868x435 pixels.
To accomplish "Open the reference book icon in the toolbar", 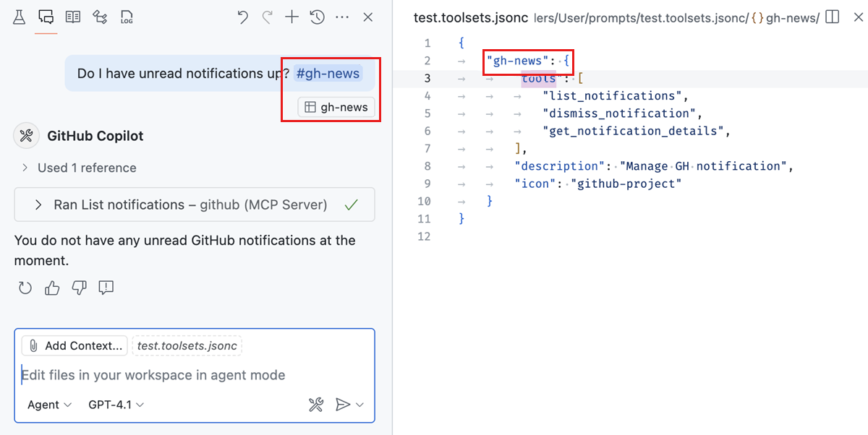I will pyautogui.click(x=72, y=17).
